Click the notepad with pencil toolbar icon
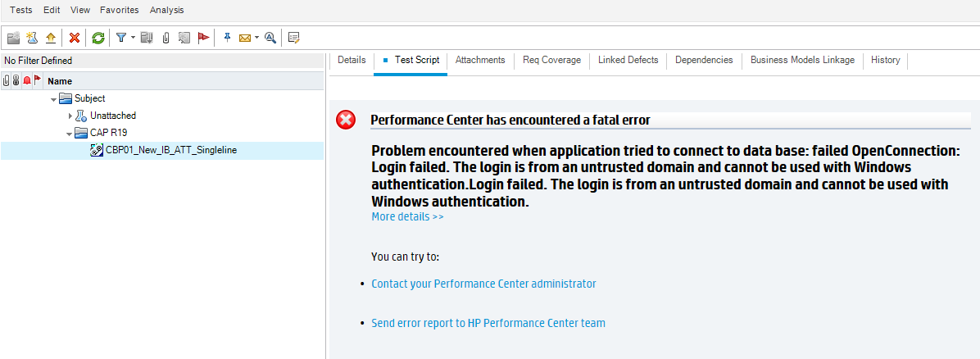980x359 pixels. click(x=293, y=39)
